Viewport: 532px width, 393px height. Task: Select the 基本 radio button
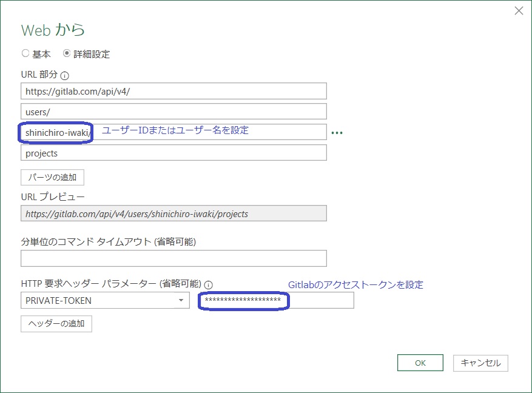(25, 53)
